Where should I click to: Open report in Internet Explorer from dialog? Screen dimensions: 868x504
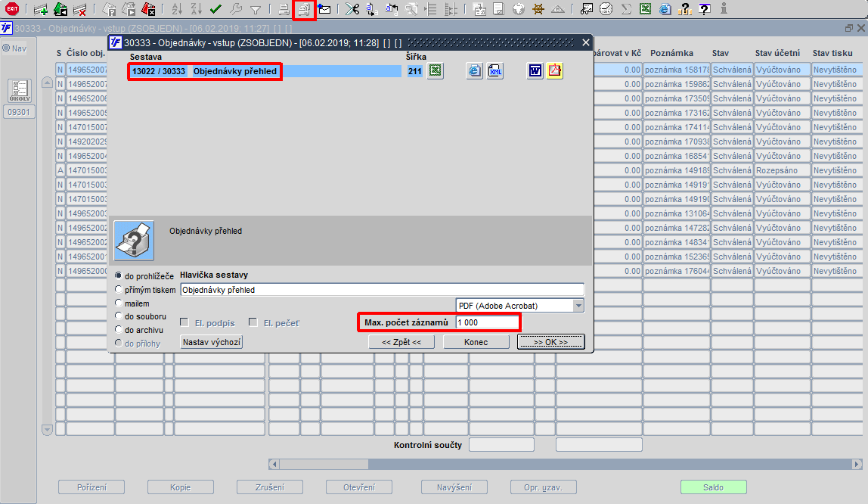click(474, 71)
